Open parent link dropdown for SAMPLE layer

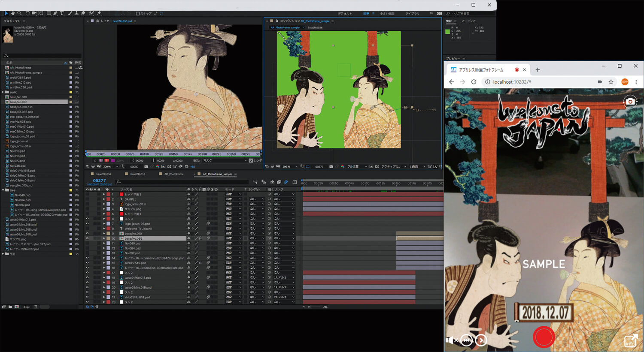[x=284, y=199]
